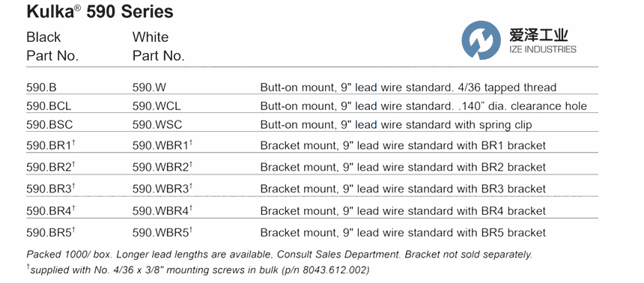
Task: Click the IZE Industries circular logo icon
Action: [481, 40]
